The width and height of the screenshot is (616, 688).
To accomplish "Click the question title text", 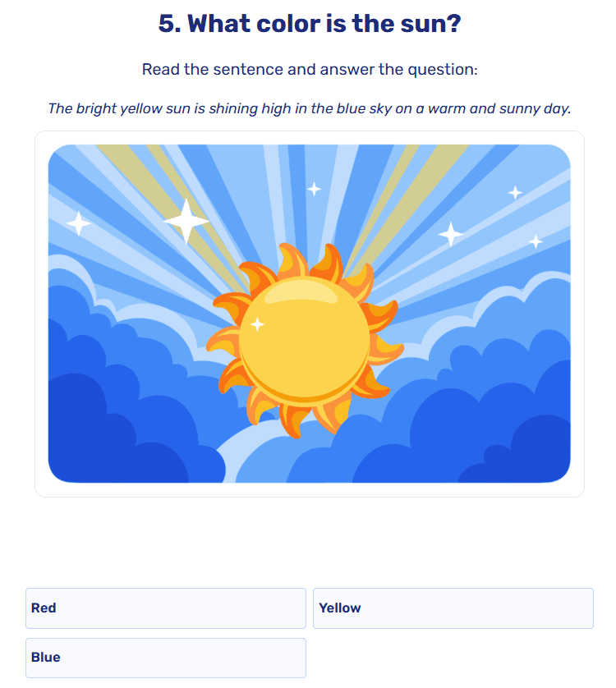I will coord(308,24).
